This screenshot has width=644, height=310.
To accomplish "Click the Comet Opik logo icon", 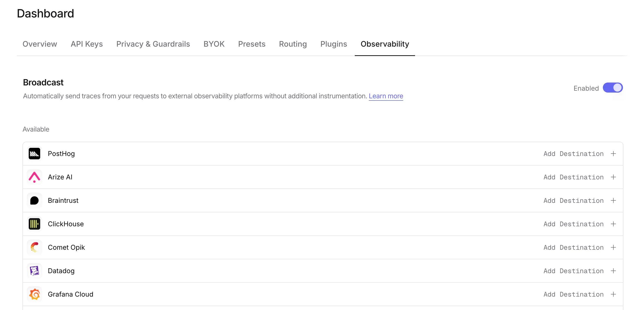I will click(34, 247).
